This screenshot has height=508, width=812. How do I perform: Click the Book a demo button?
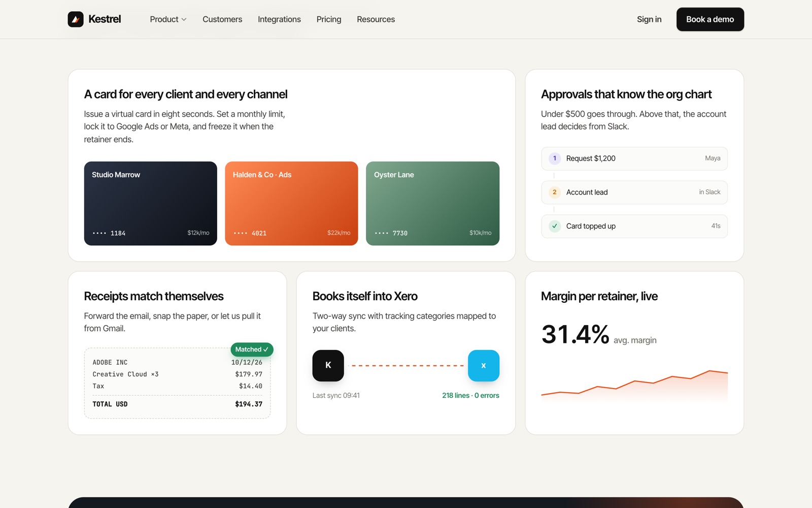pyautogui.click(x=710, y=19)
